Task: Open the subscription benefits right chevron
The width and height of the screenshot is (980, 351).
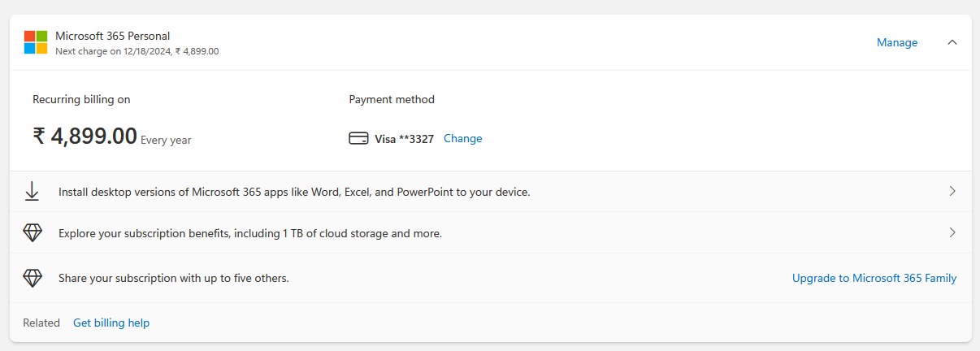Action: point(952,232)
